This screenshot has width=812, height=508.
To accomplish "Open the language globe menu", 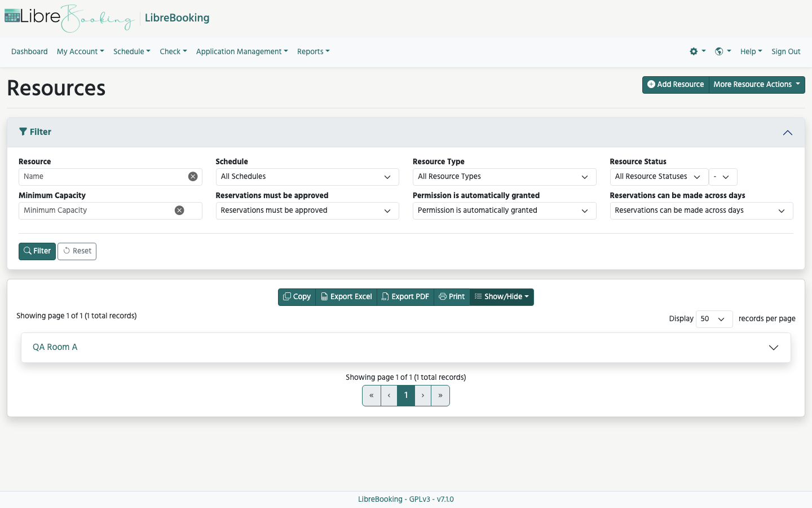I will (723, 51).
